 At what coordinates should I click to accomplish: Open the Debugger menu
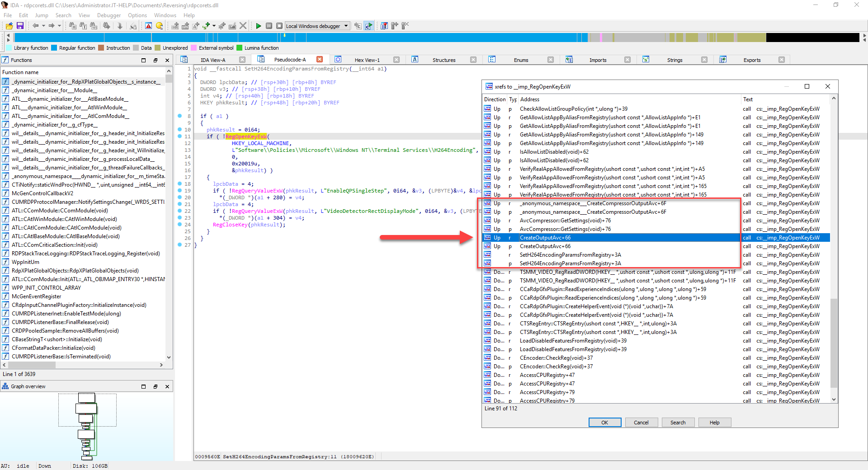click(x=108, y=15)
